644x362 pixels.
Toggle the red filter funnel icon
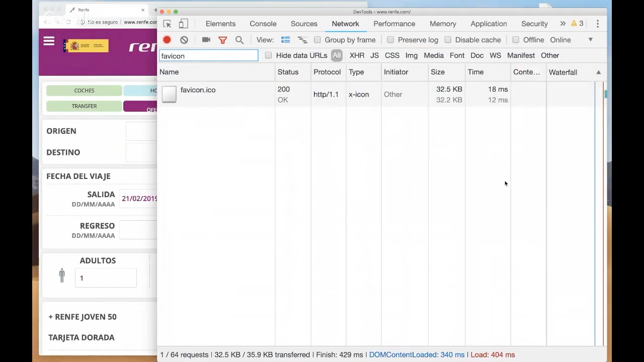[x=223, y=40]
